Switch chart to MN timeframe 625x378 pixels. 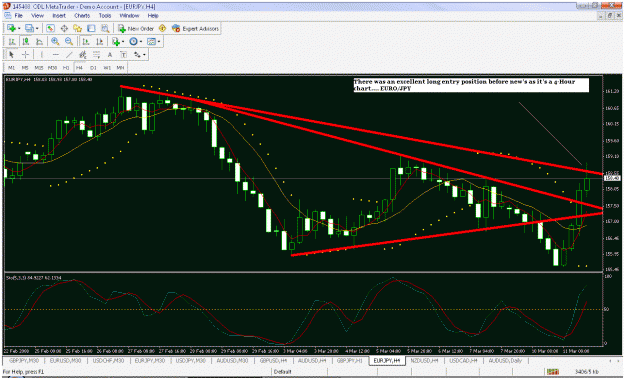[x=120, y=68]
